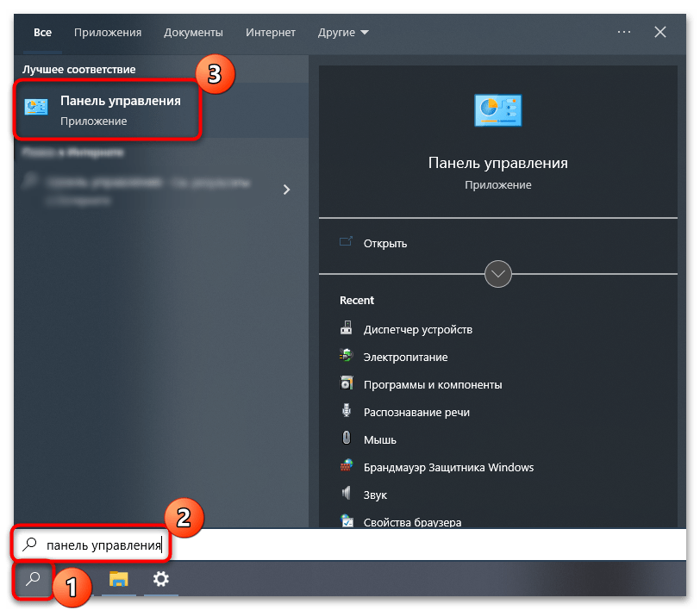Switch to the Приложения tab

click(108, 33)
